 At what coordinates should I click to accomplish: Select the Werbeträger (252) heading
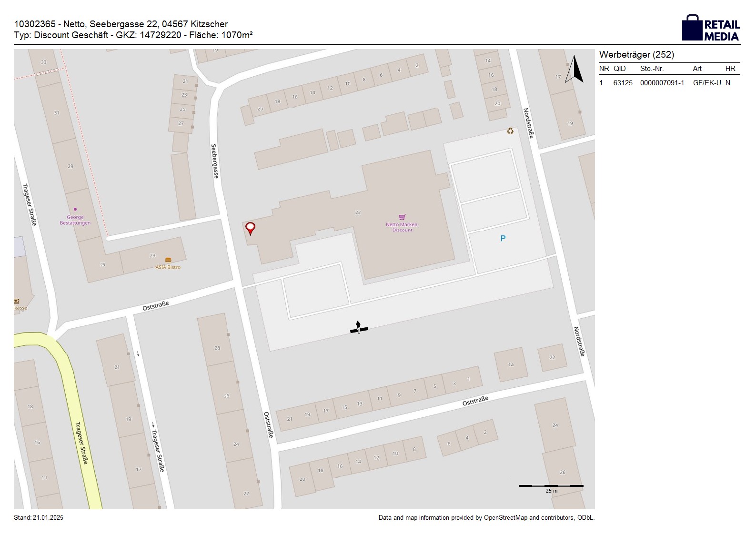click(x=636, y=55)
